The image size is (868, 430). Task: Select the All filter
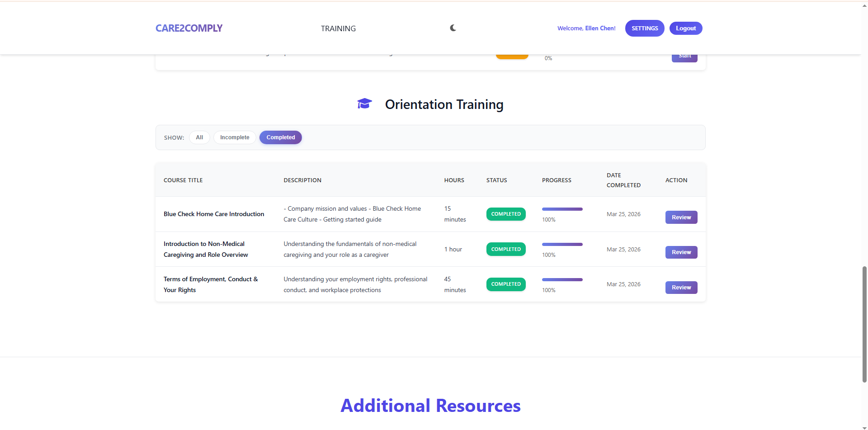pos(199,137)
